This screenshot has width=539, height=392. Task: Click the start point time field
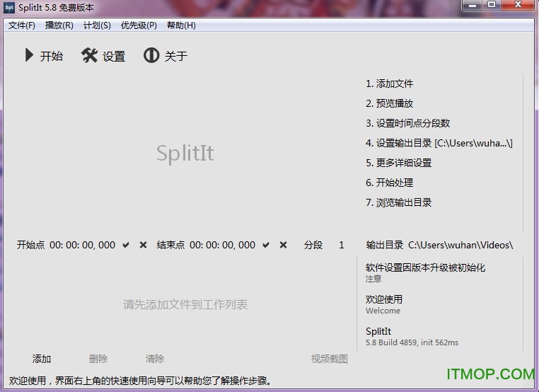point(82,245)
